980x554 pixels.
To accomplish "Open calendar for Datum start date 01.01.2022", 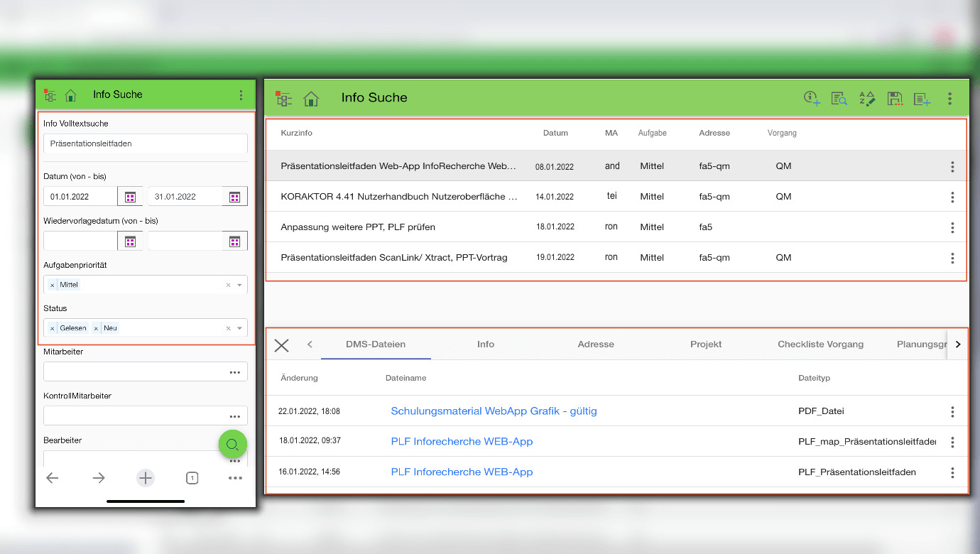I will (130, 197).
